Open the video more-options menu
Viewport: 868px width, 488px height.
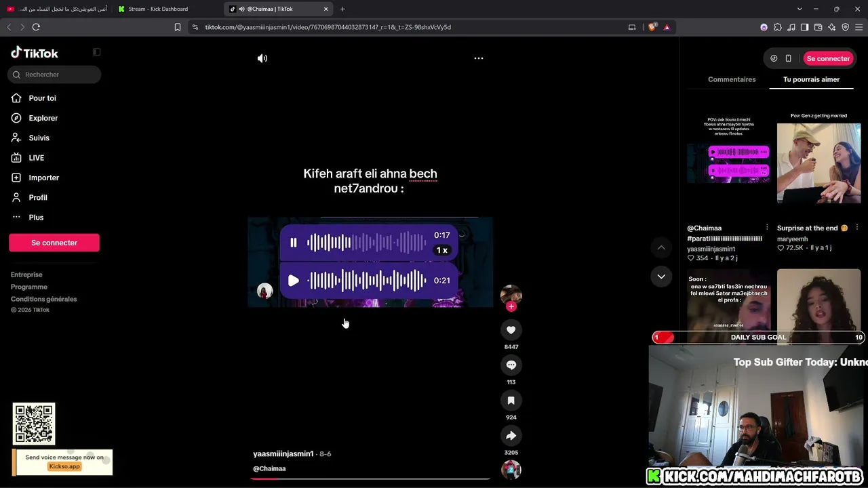479,58
